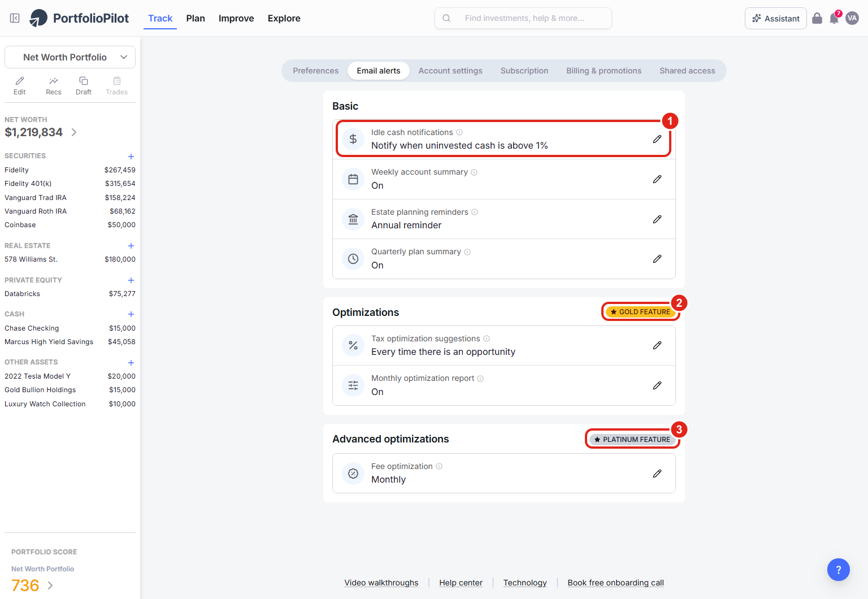Show info for Tax optimization suggestions
The height and width of the screenshot is (599, 868).
click(487, 338)
